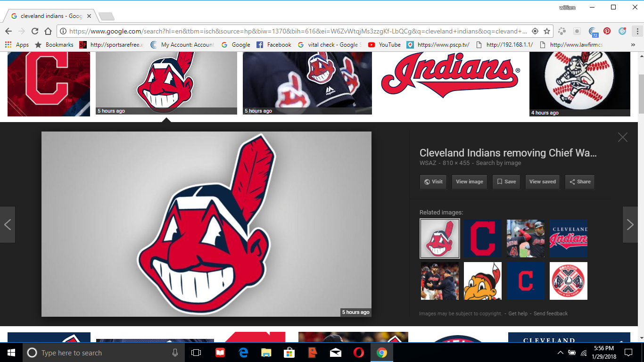Open Task View from the taskbar

pyautogui.click(x=196, y=353)
